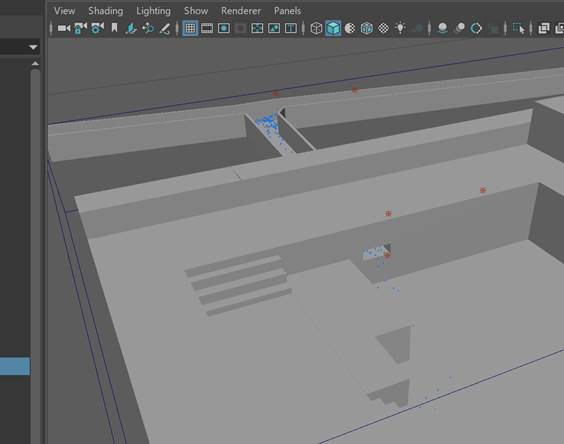
Task: Open Camera Attributes from toolbar
Action: (97, 28)
